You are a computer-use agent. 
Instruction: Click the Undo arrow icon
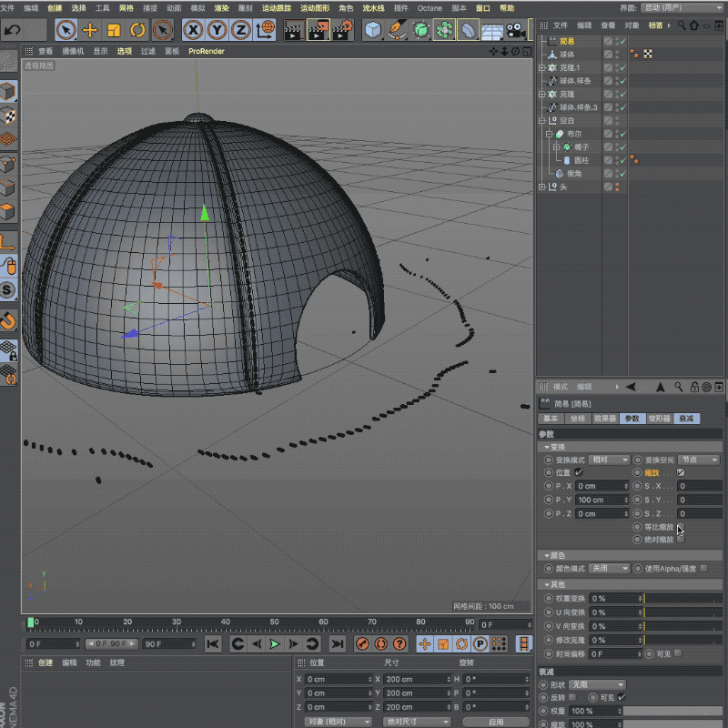point(12,30)
